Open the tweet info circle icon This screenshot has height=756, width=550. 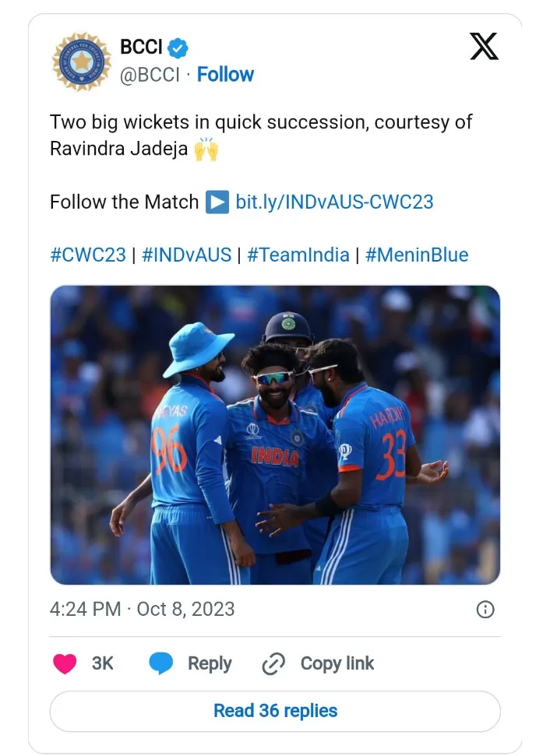pos(485,609)
